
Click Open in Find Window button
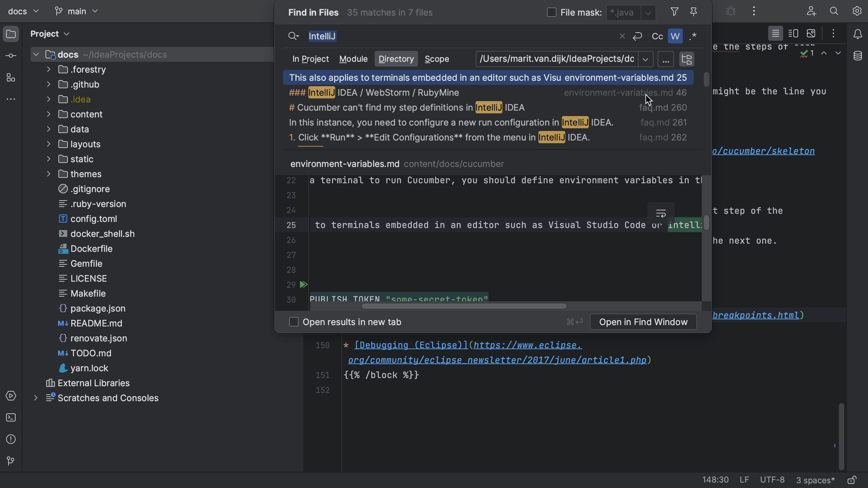(643, 322)
